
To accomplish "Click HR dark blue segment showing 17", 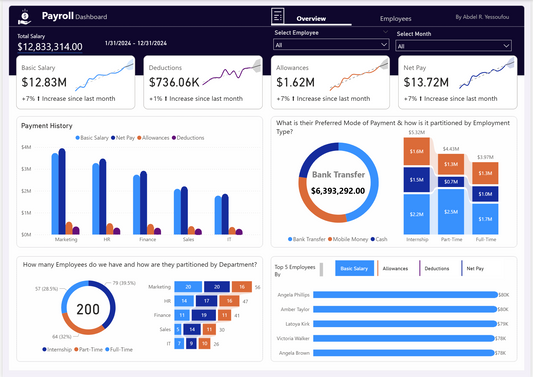I will tap(206, 301).
